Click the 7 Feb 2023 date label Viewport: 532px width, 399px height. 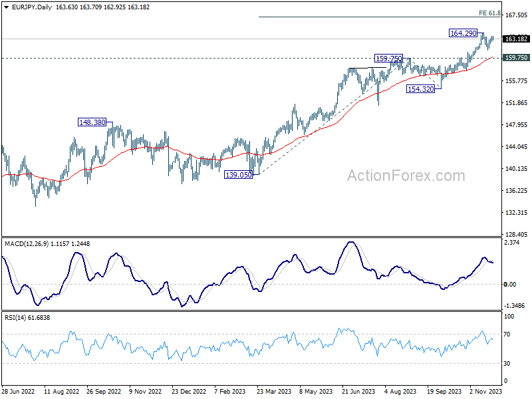click(x=229, y=391)
